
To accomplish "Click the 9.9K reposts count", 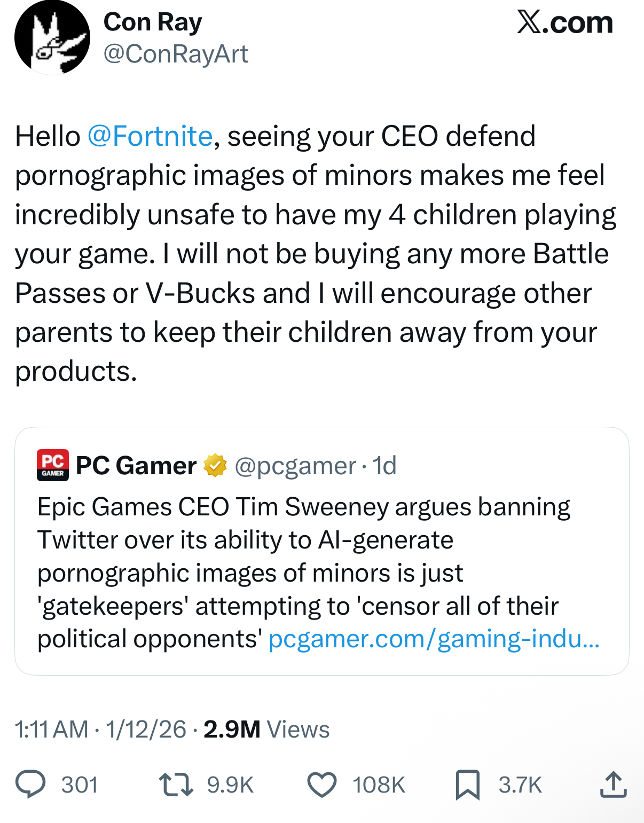I will coord(230,785).
